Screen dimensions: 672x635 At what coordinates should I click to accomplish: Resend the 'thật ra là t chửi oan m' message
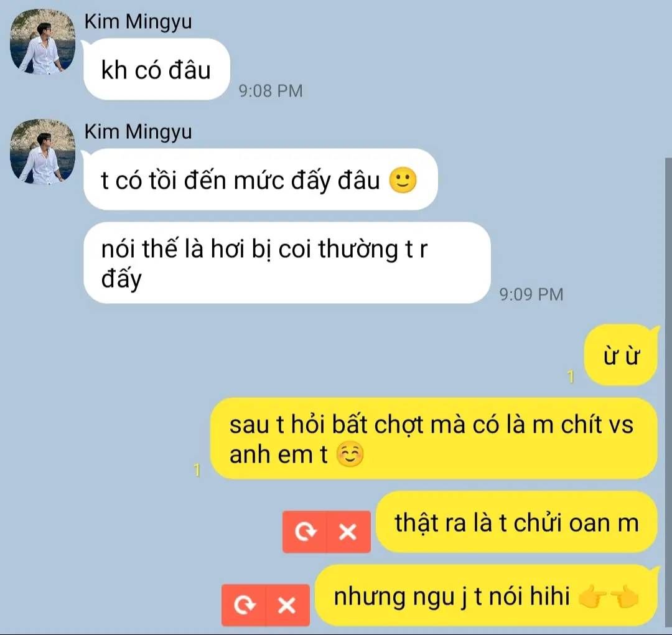pos(305,532)
